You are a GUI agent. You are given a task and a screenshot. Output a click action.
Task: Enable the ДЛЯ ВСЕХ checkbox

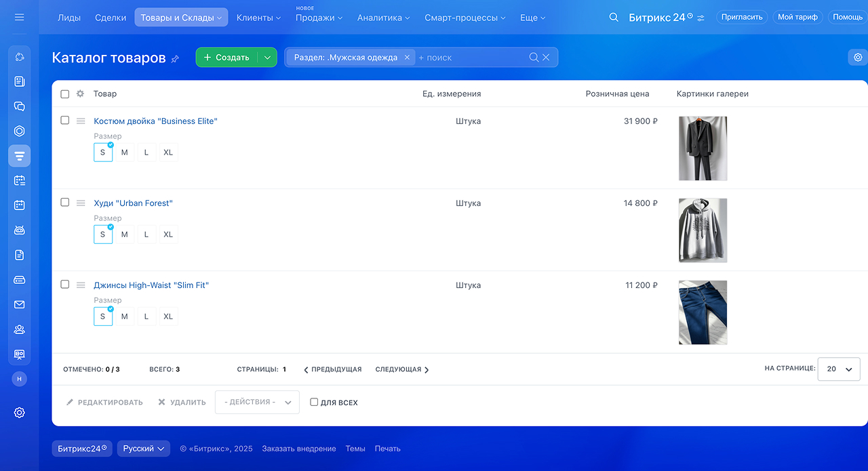(314, 402)
